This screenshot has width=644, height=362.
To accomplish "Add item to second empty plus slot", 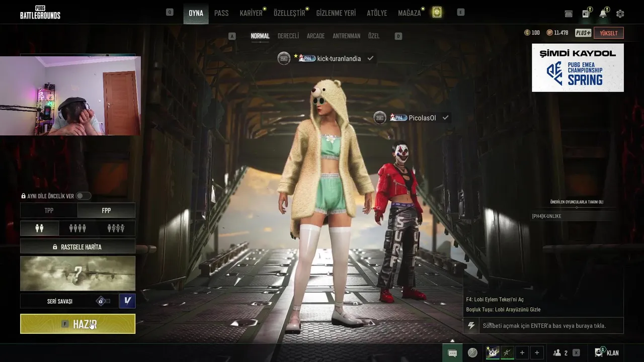I will pyautogui.click(x=537, y=353).
